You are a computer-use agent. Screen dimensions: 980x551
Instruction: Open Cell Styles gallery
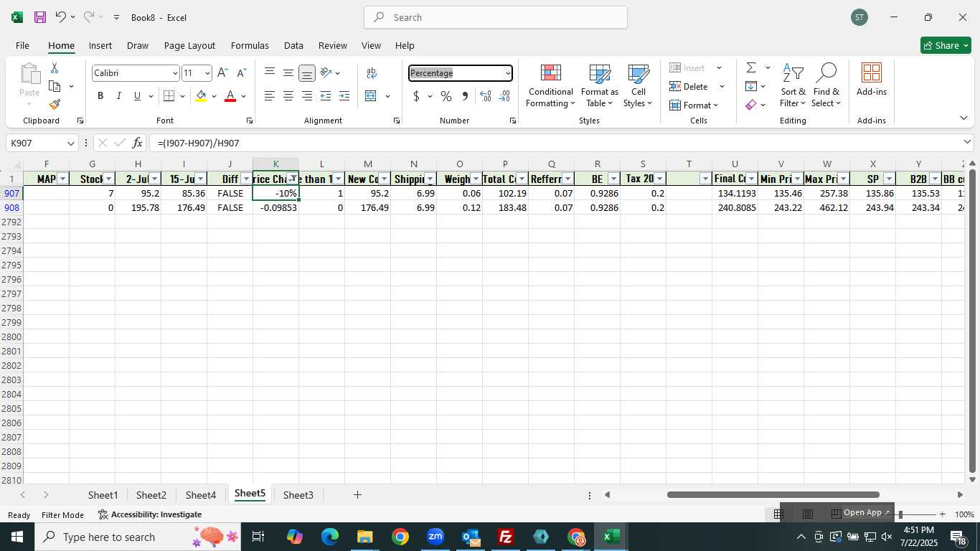pos(638,87)
